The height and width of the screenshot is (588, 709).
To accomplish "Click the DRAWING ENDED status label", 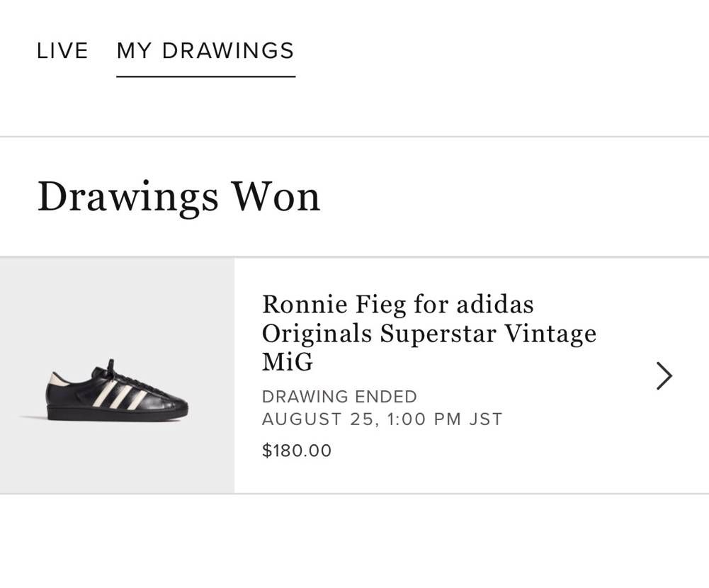I will [x=339, y=397].
